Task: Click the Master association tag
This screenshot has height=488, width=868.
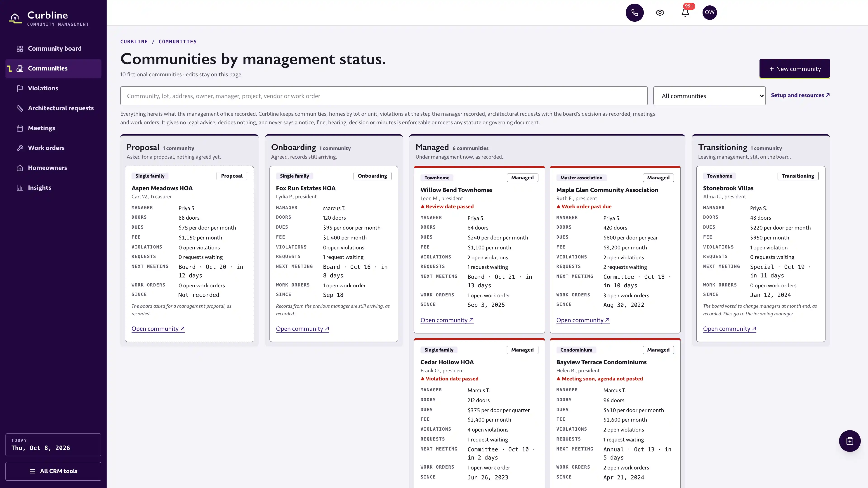Action: (x=581, y=178)
